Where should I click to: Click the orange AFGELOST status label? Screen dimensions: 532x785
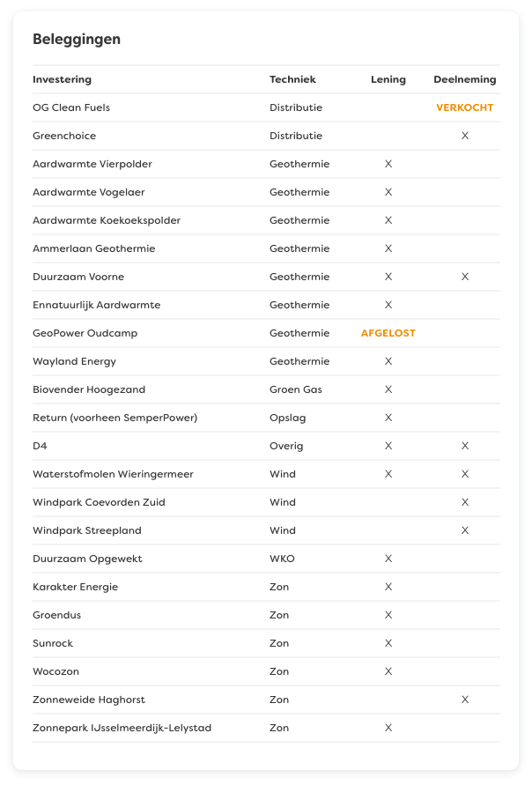click(388, 333)
